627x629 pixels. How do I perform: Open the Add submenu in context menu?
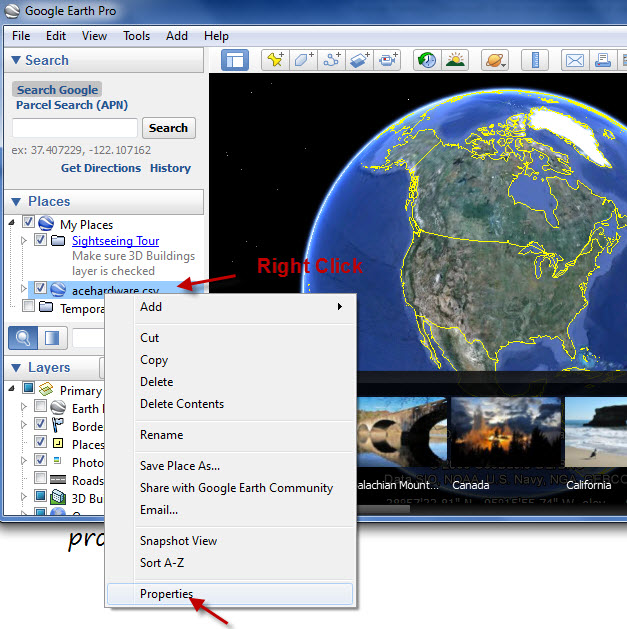point(231,307)
